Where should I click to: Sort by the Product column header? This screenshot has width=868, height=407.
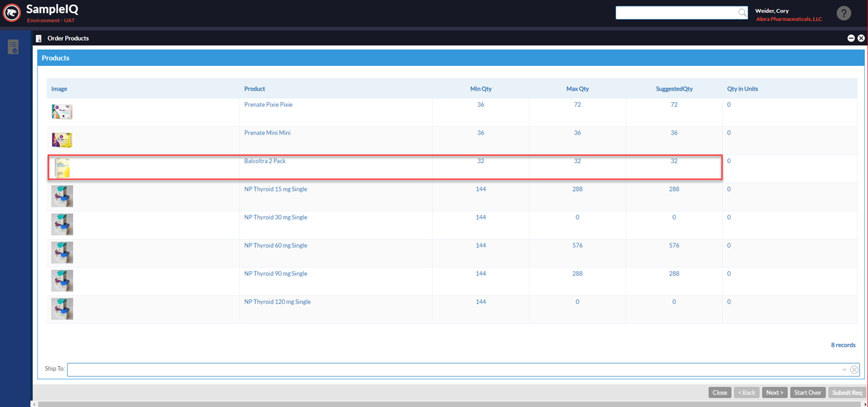254,89
